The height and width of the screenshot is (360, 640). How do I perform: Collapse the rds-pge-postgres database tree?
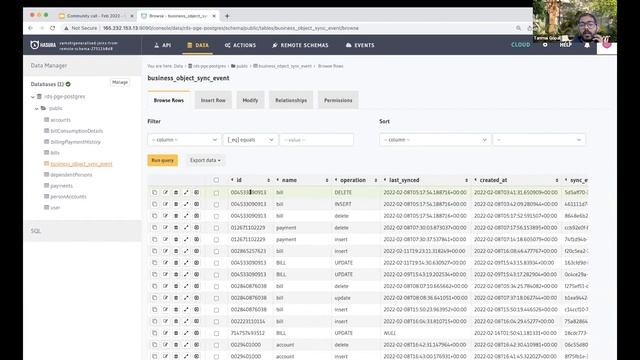click(x=33, y=97)
